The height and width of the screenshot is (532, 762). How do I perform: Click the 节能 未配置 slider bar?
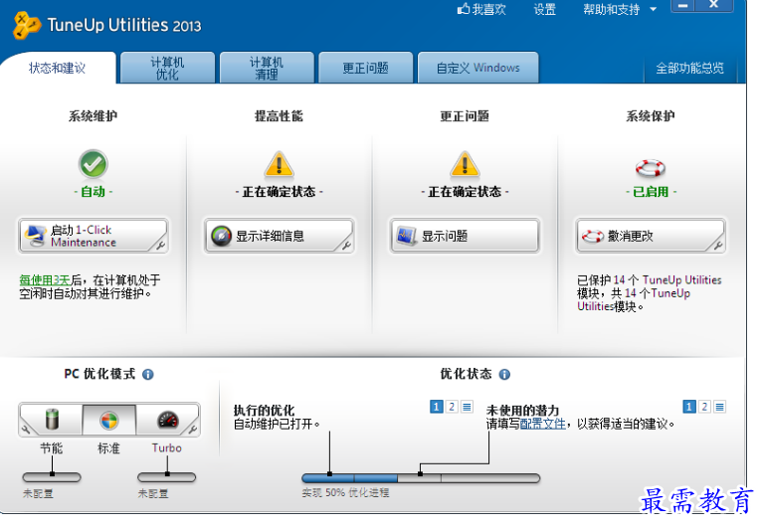pos(52,477)
